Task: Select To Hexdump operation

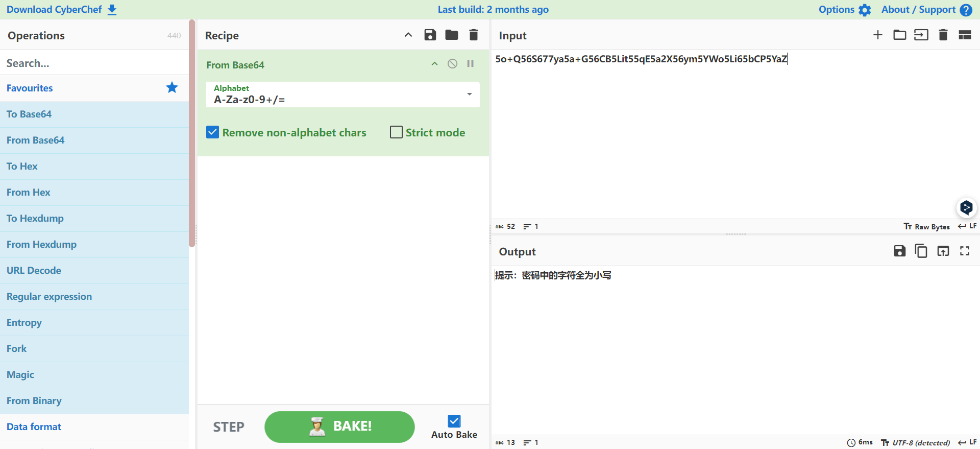Action: (94, 218)
